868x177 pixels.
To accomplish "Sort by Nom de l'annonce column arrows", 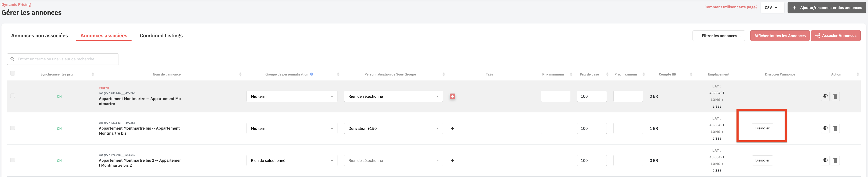I will (240, 74).
